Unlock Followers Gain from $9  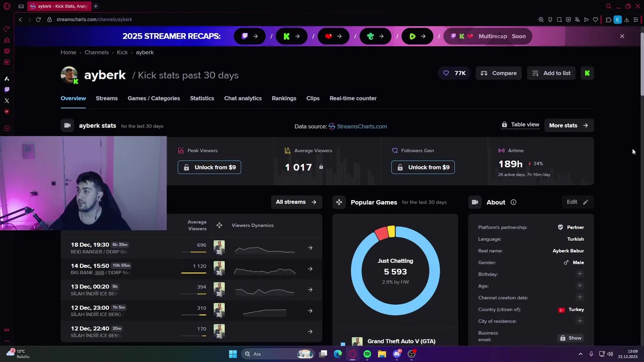[423, 167]
